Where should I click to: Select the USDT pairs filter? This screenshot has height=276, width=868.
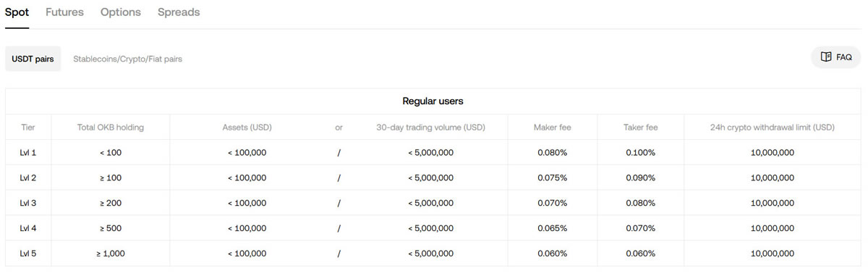tap(33, 59)
